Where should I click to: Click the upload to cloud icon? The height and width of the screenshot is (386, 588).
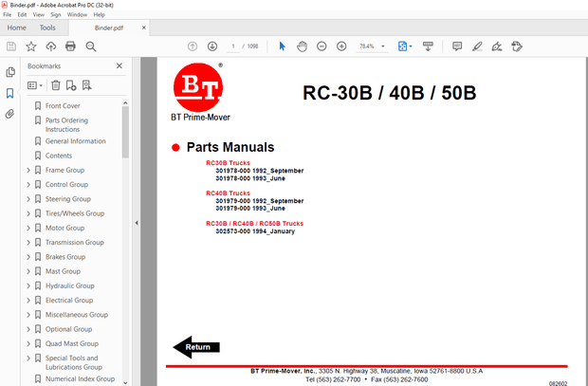50,46
